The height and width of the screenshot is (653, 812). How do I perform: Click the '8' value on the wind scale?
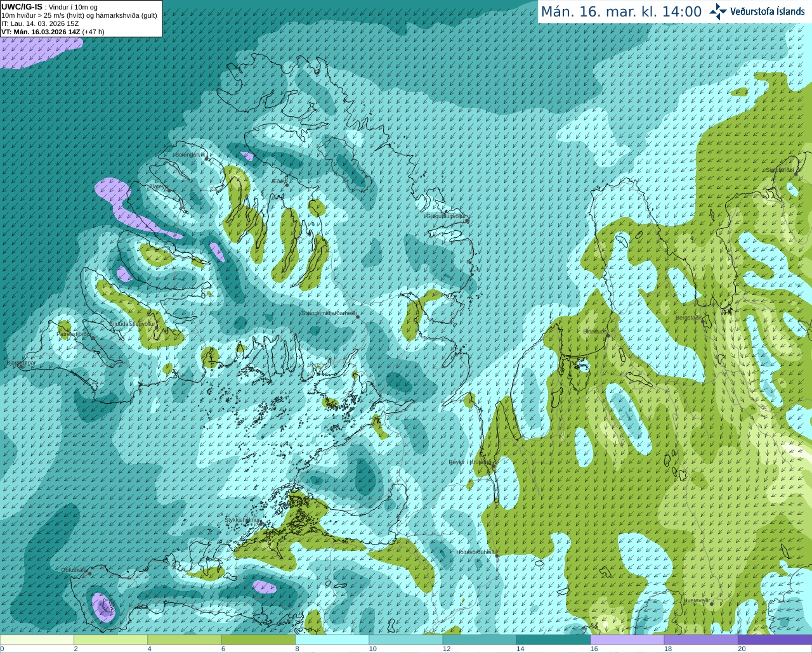297,649
